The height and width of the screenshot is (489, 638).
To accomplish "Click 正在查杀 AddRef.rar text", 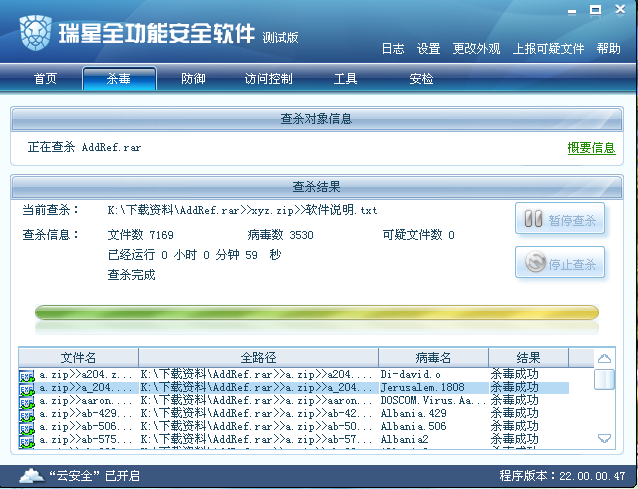I will (84, 147).
